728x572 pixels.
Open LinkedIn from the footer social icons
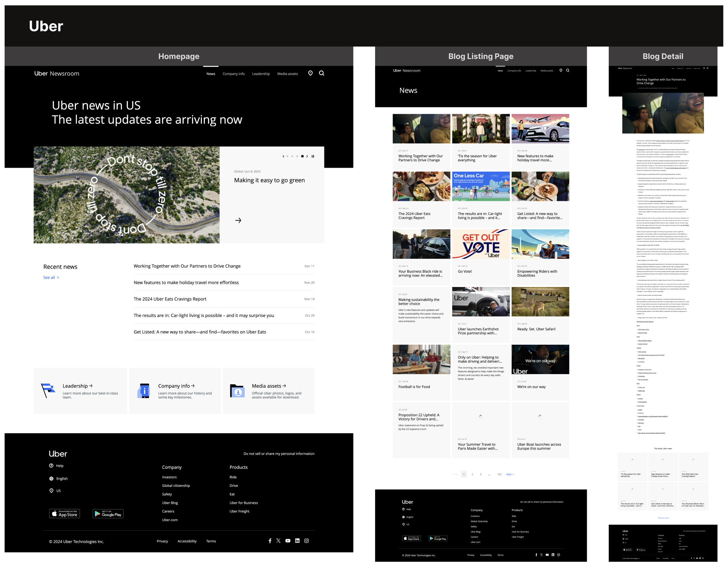[297, 541]
